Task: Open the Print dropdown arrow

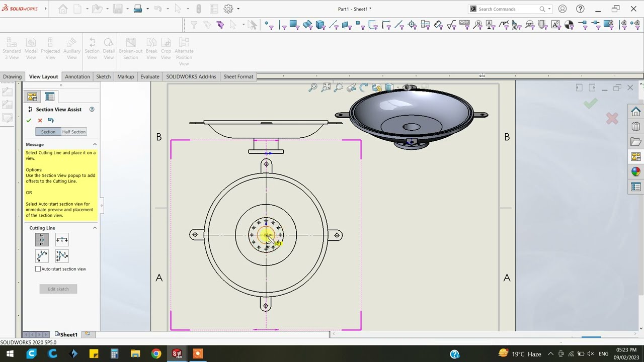Action: tap(147, 9)
